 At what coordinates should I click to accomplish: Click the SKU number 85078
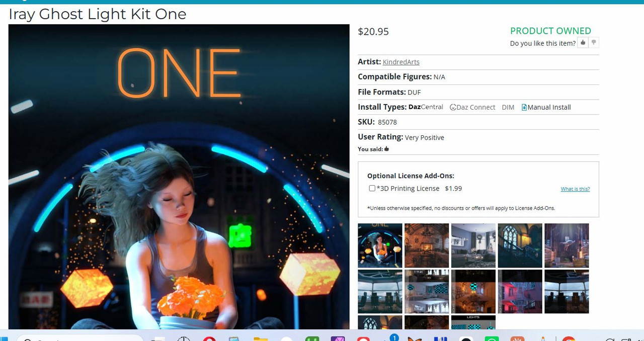(x=387, y=122)
